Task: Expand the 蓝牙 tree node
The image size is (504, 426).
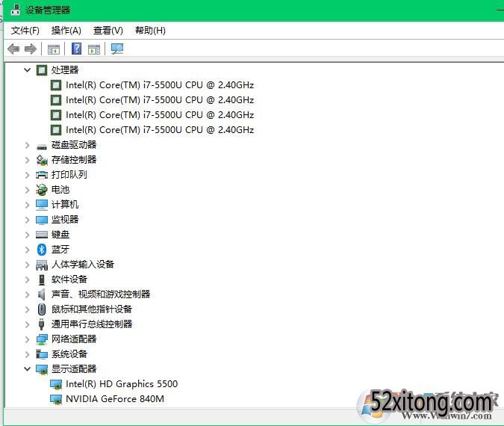Action: tap(28, 250)
